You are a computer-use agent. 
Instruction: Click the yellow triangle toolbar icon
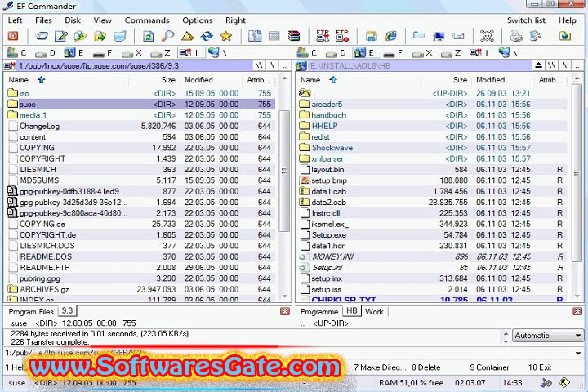tap(187, 36)
